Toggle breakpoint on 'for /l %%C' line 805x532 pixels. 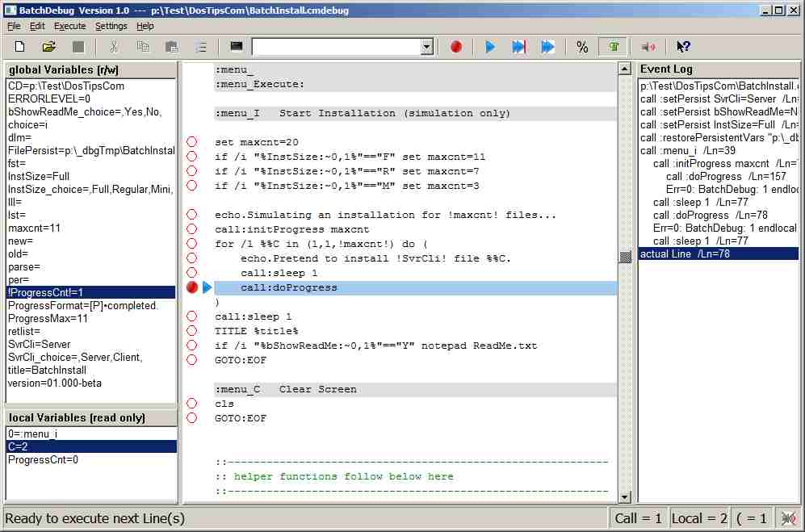(192, 243)
